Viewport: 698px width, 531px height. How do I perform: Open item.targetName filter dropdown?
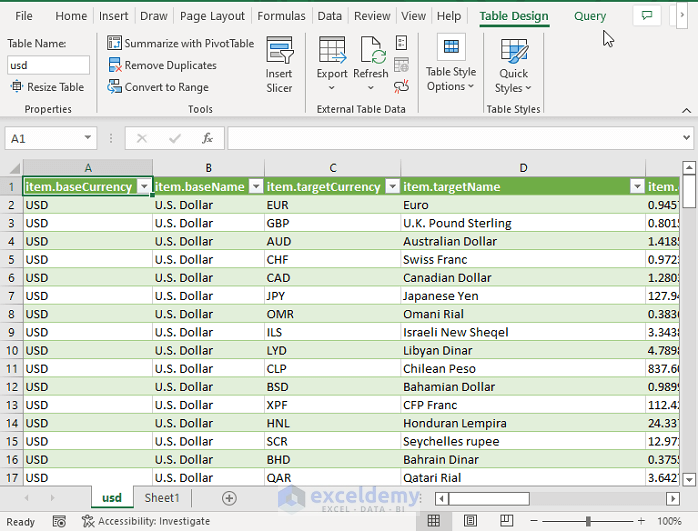[x=637, y=186]
